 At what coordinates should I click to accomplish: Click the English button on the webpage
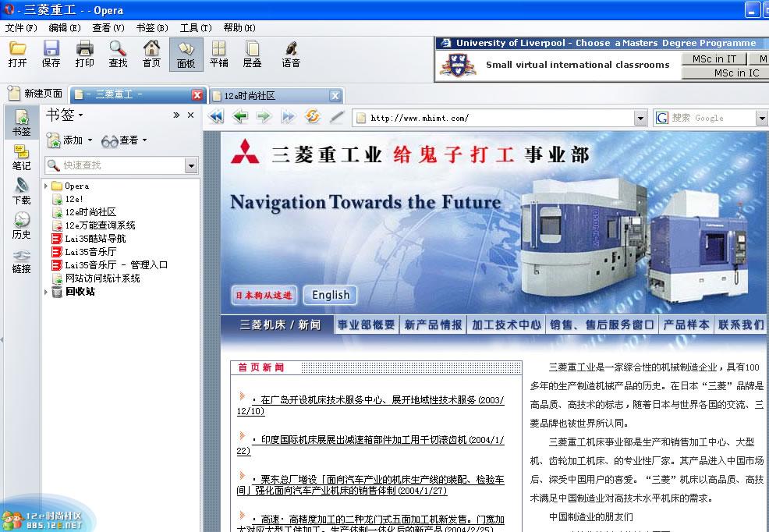tap(330, 295)
